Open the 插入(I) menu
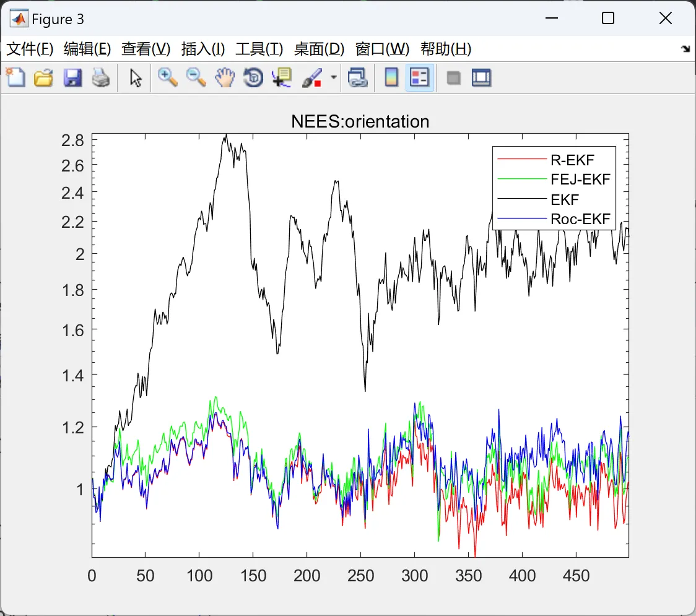Viewport: 696px width, 616px height. 203,49
